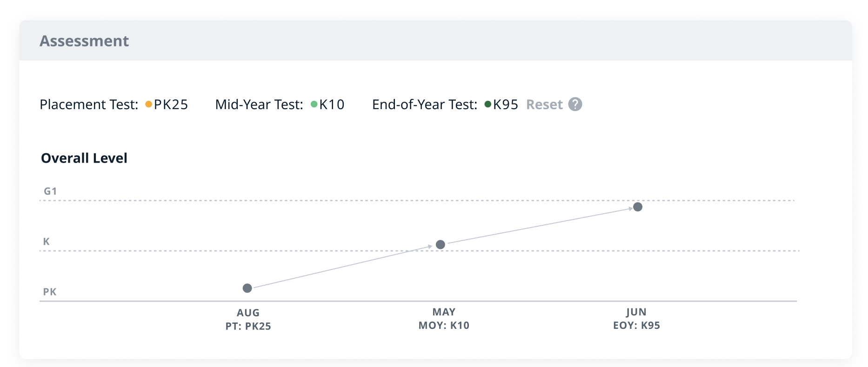Select the August data point on chart
The image size is (868, 367).
(247, 288)
